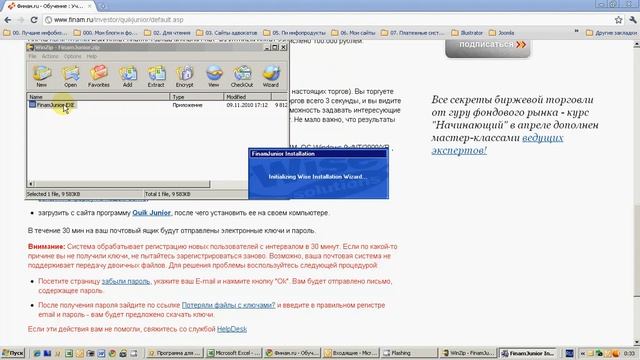Open bookmark folder '000. Мои блоги и фо...'
The height and width of the screenshot is (360, 640).
(x=105, y=33)
